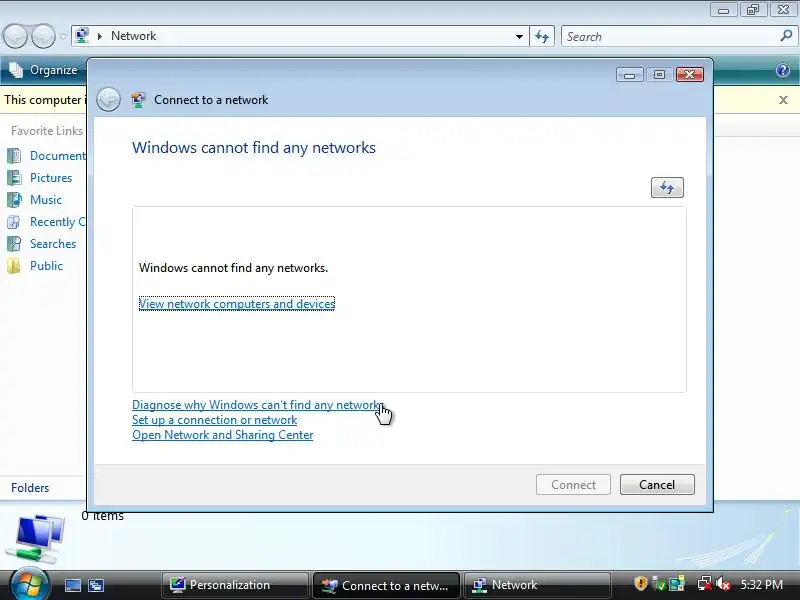Open the Windows Start orb
This screenshot has width=800, height=600.
29,584
